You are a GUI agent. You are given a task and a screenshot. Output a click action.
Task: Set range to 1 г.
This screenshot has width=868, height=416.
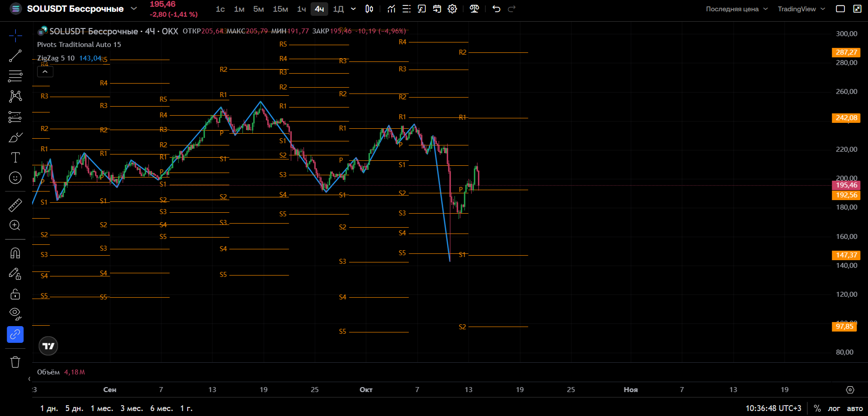pos(186,408)
